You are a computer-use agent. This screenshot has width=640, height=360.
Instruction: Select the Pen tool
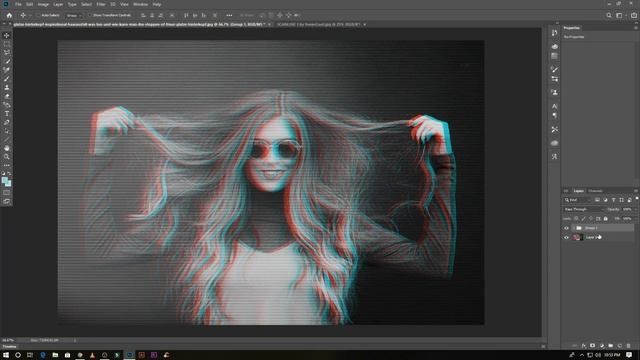[7, 122]
